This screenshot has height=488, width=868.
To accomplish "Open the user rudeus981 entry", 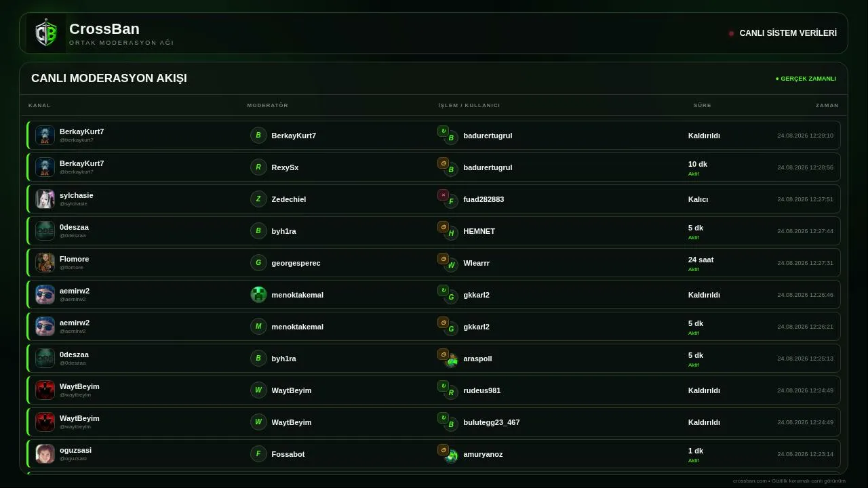I will coord(481,390).
